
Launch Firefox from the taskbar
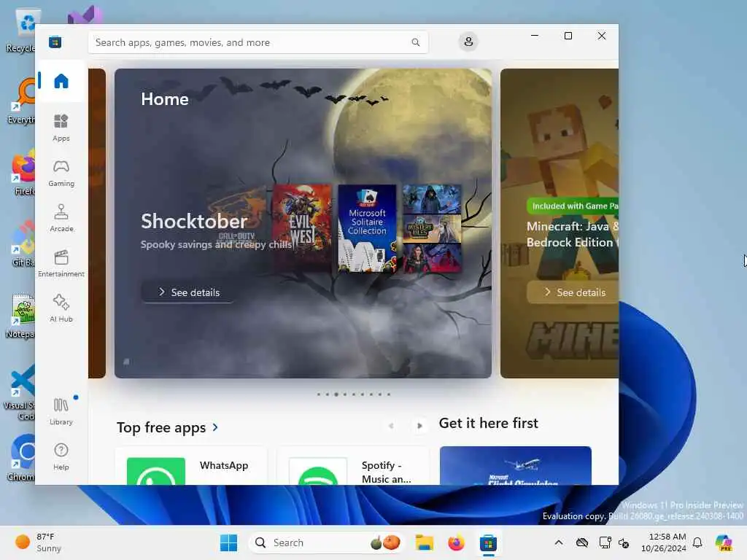[456, 542]
